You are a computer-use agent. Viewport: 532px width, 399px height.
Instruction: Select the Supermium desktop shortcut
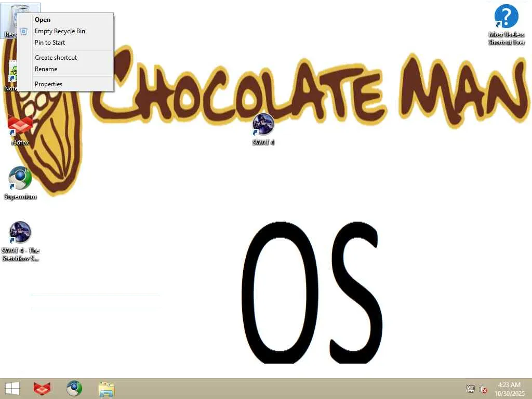[x=20, y=183]
